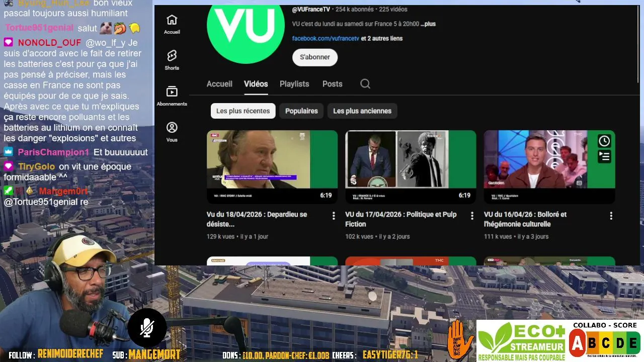Click the Collabo-Score ABCDE badge
The image size is (644, 362).
[x=605, y=340]
